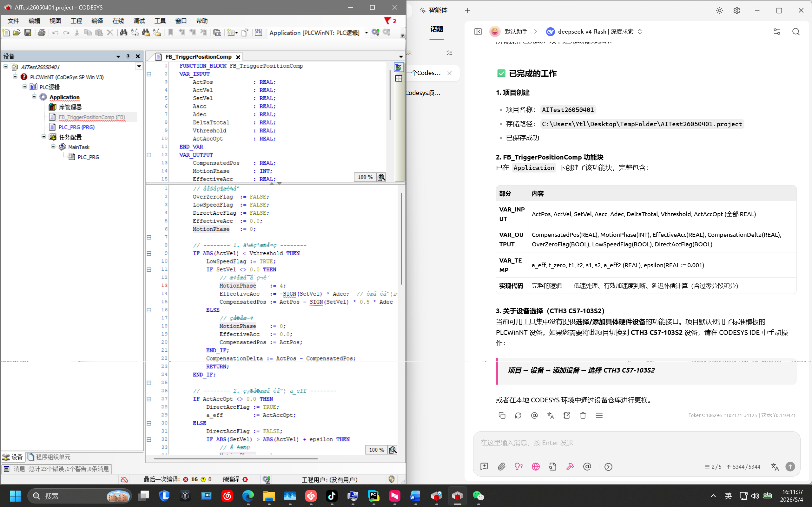Click the Login gear icon beside the Application dropdown
This screenshot has height=507, width=812.
tap(375, 33)
